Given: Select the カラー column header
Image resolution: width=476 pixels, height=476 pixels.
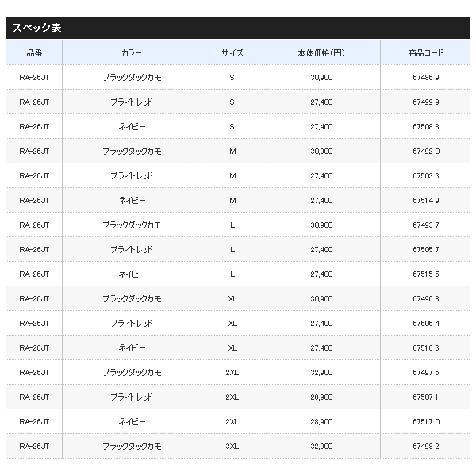Looking at the screenshot, I should (132, 53).
